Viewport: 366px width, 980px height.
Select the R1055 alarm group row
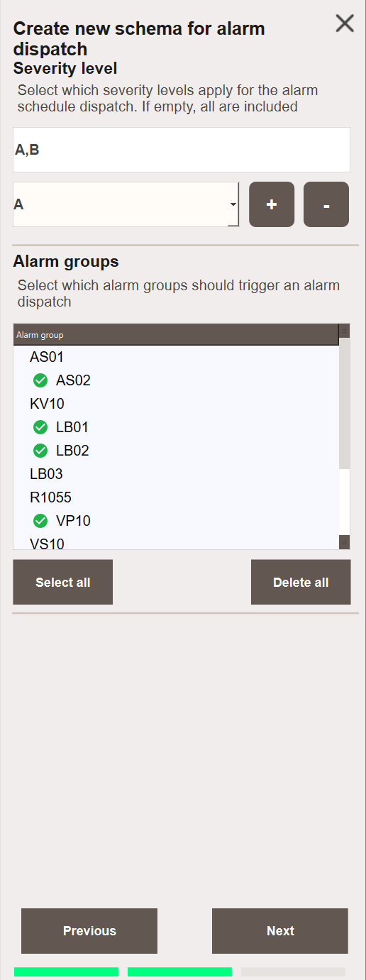pyautogui.click(x=176, y=497)
